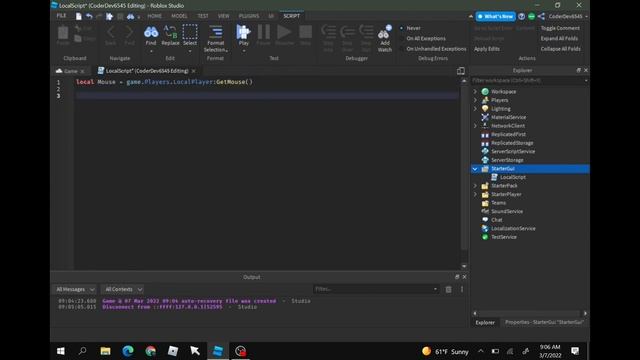Start playtest with Play button
640x360 pixels.
244,35
